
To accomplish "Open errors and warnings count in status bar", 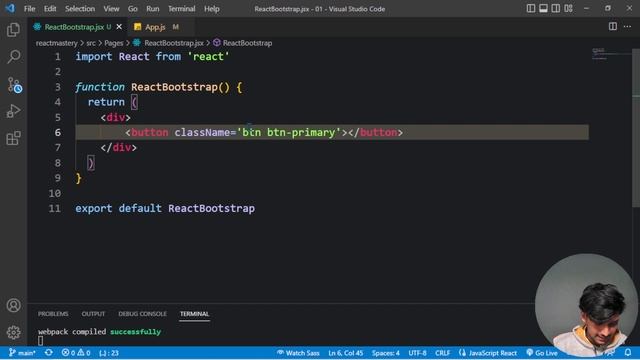I will point(76,353).
